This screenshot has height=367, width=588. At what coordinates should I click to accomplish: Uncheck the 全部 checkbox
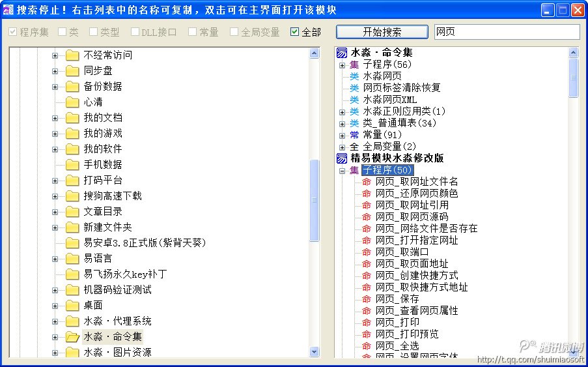[x=295, y=32]
